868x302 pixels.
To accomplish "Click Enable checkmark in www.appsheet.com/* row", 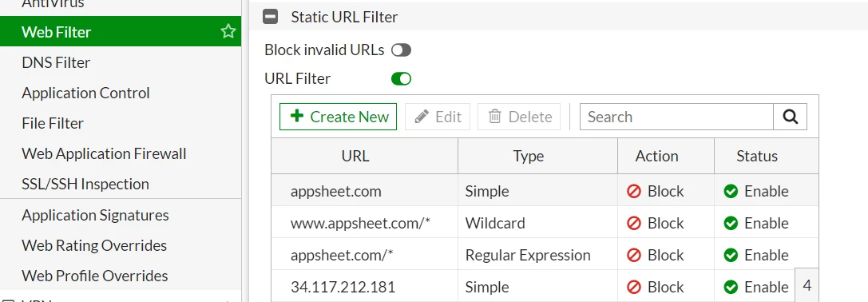I will [731, 224].
